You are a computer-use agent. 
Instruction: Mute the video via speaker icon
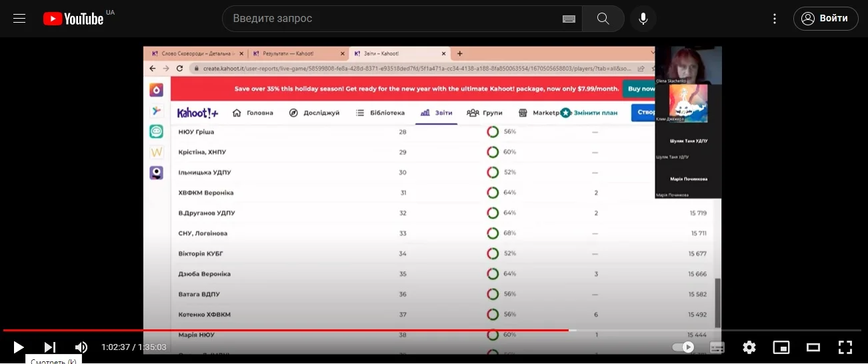pos(81,347)
